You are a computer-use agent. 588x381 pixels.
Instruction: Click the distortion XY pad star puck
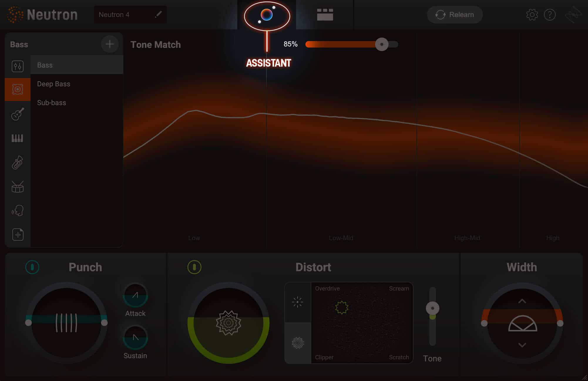[342, 308]
